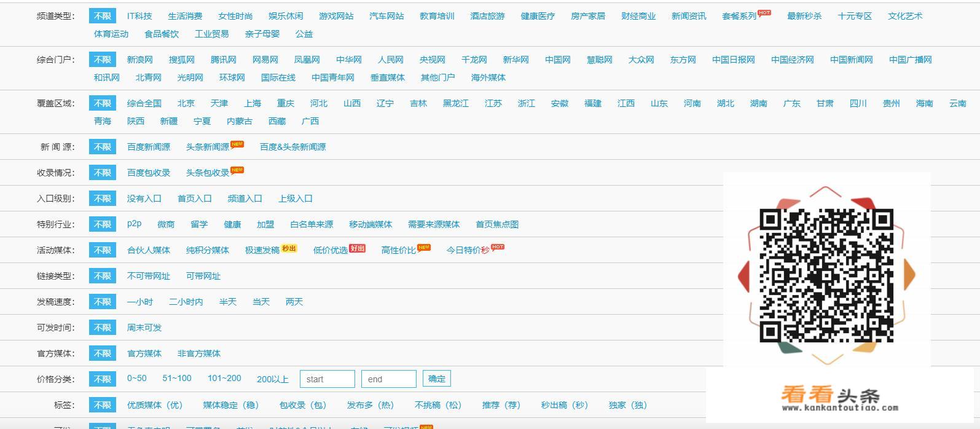Filter price range 0~50
The width and height of the screenshot is (980, 429).
[137, 379]
